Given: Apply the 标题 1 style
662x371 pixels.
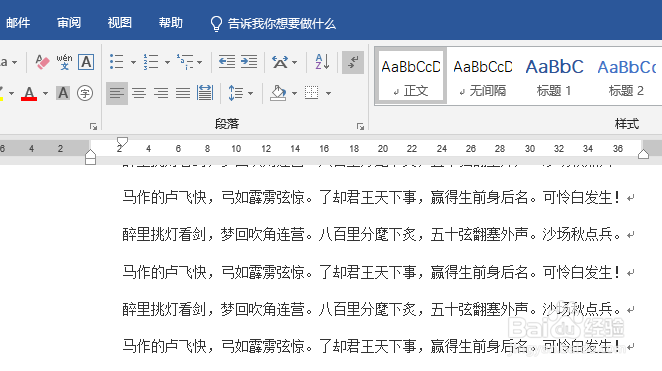Looking at the screenshot, I should point(554,76).
